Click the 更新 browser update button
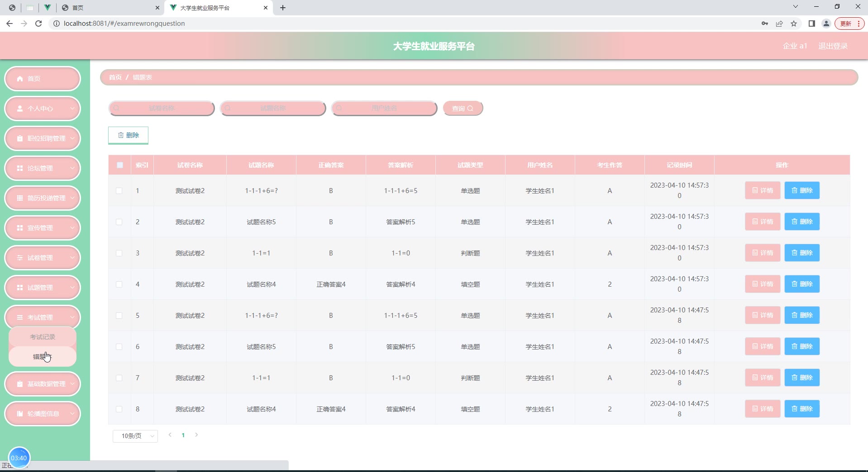 pos(850,24)
